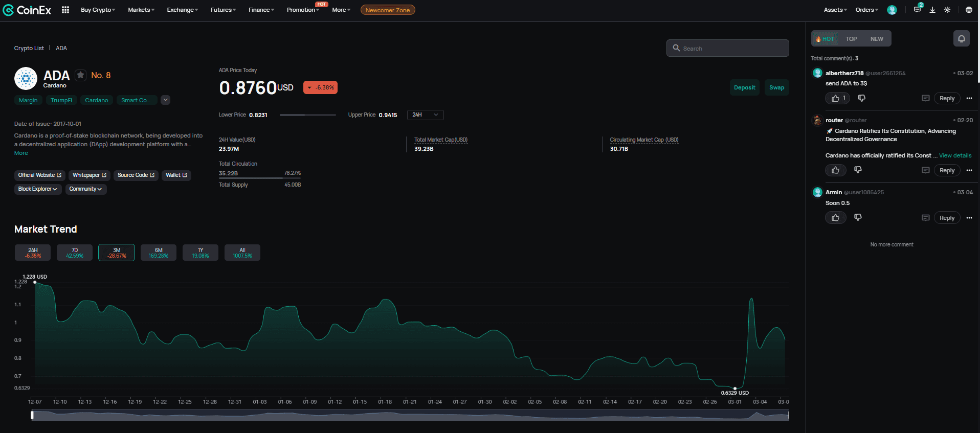Go to the Crypto List breadcrumb

(x=29, y=48)
